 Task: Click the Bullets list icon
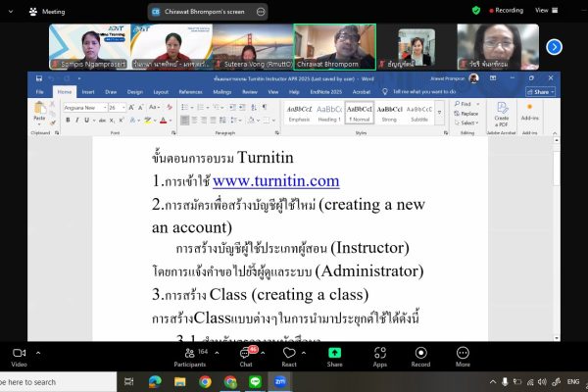coord(185,107)
